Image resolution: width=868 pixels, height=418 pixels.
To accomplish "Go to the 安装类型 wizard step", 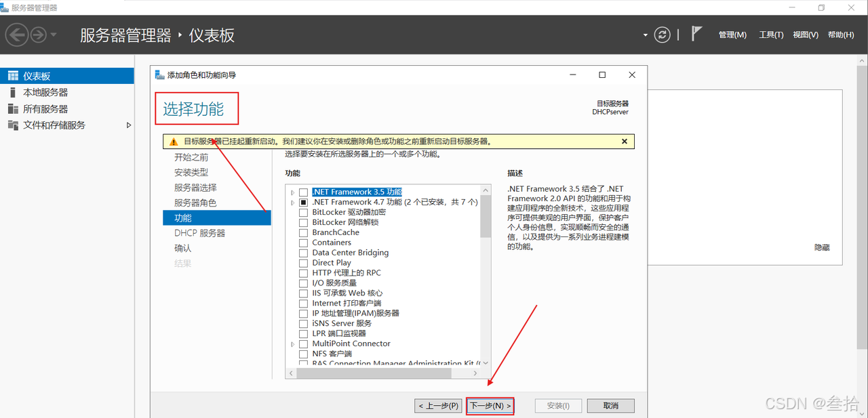I will click(x=191, y=173).
